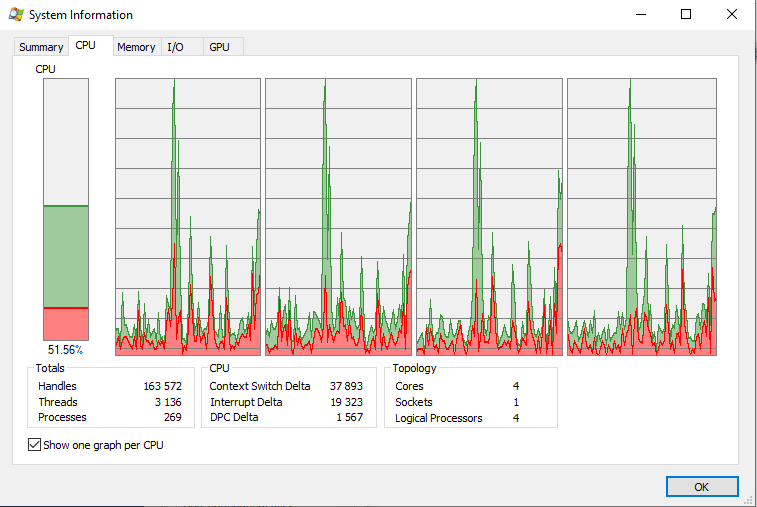Maximize the System Information window

pos(686,14)
